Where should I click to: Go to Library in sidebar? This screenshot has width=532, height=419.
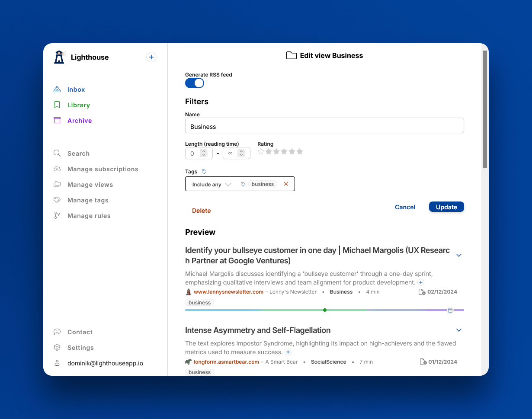[78, 105]
